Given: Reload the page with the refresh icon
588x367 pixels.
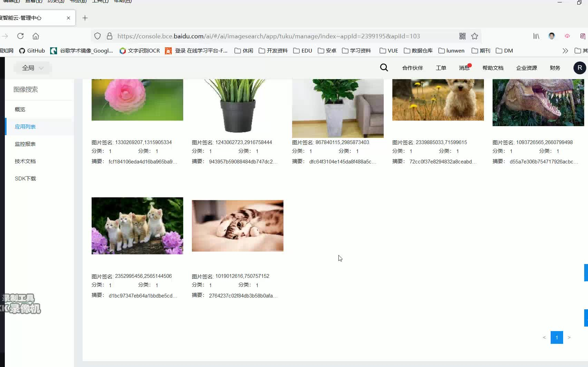Looking at the screenshot, I should tap(20, 36).
